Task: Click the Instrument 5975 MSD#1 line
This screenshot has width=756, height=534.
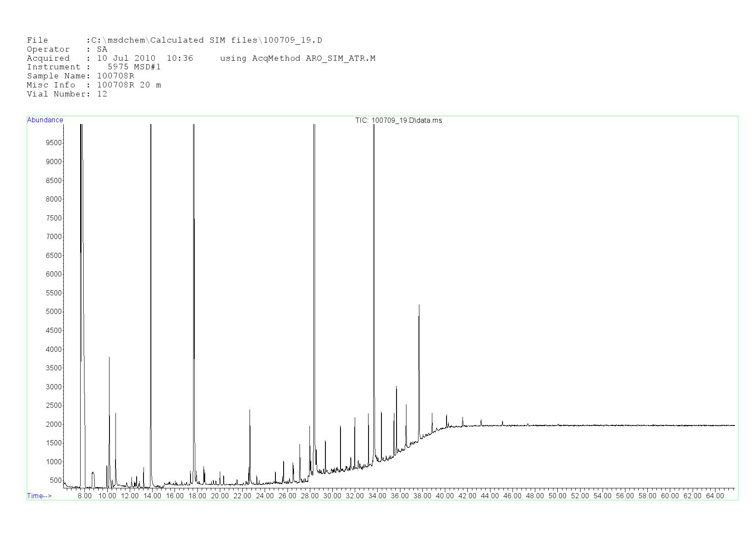Action: [94, 67]
